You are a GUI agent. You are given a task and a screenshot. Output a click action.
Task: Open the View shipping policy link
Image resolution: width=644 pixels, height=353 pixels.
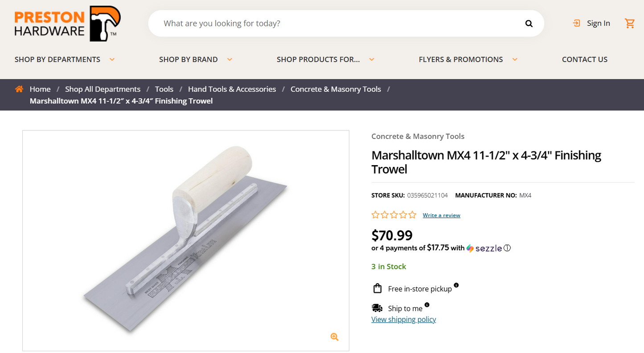(403, 319)
